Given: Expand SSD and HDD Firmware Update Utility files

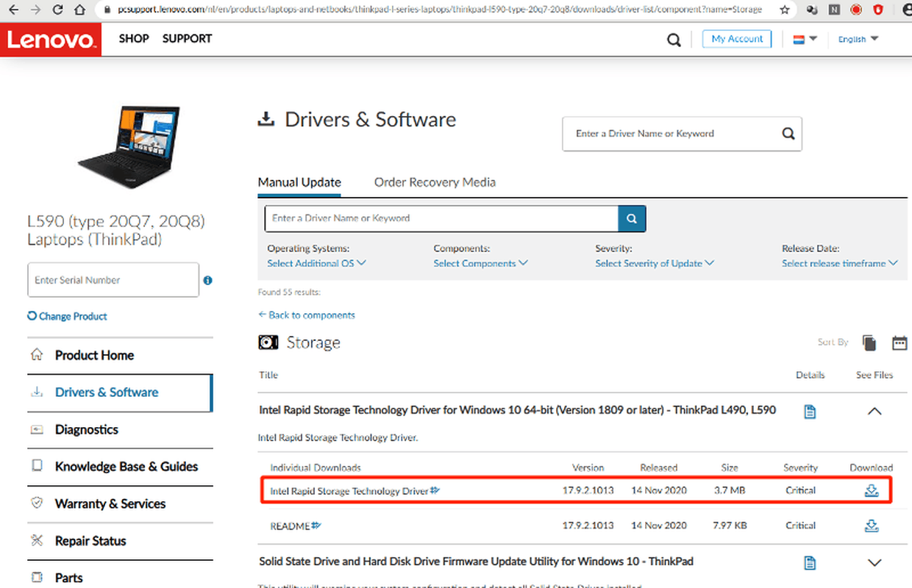Looking at the screenshot, I should tap(874, 563).
